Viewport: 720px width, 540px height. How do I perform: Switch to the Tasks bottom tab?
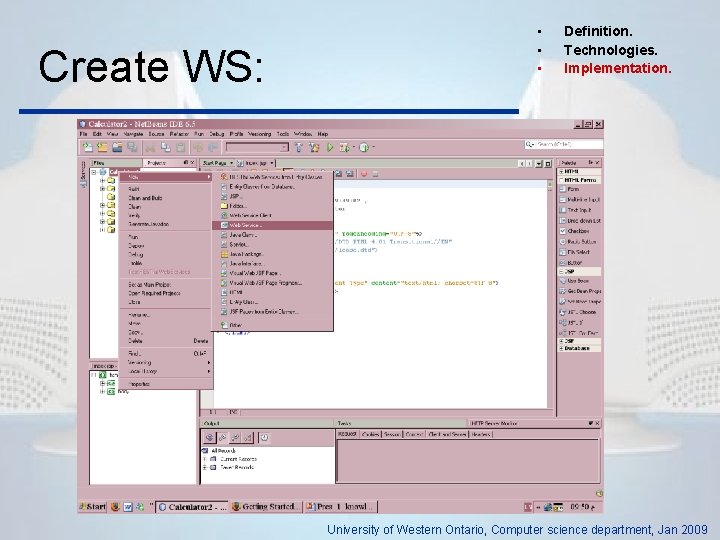[399, 423]
